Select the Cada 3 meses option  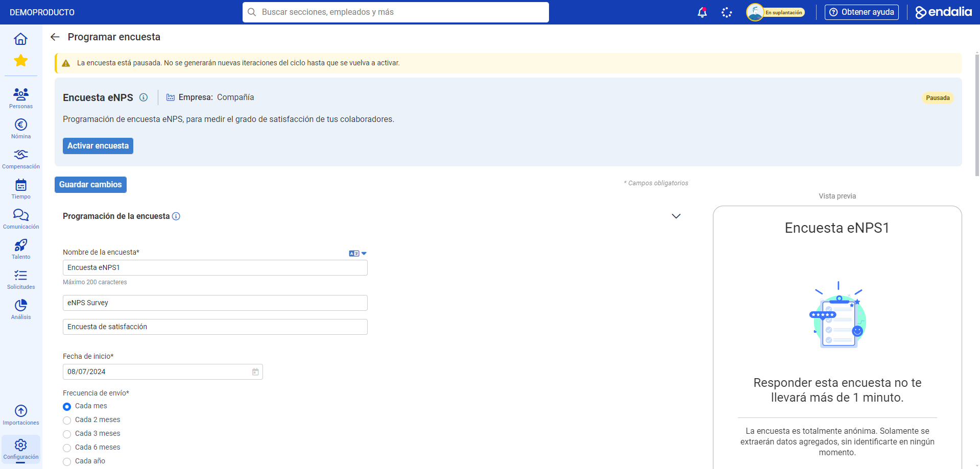[x=67, y=434]
